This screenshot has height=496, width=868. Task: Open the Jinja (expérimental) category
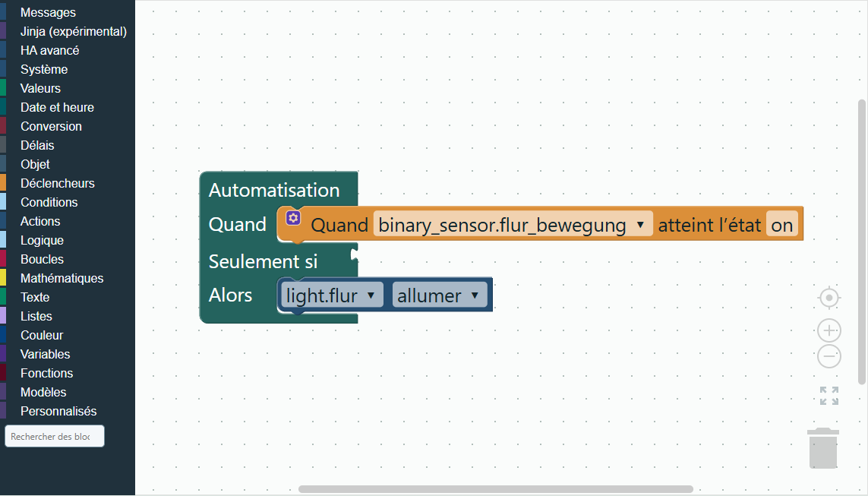(x=68, y=32)
